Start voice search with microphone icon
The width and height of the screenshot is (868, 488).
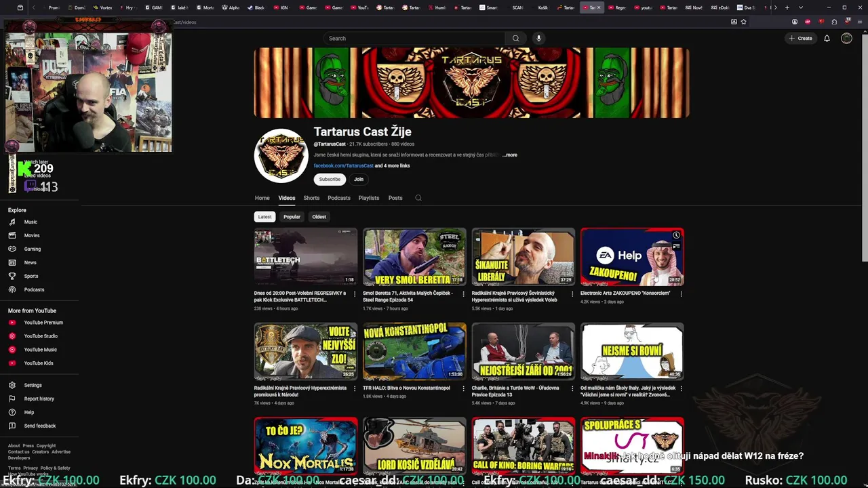click(x=538, y=39)
